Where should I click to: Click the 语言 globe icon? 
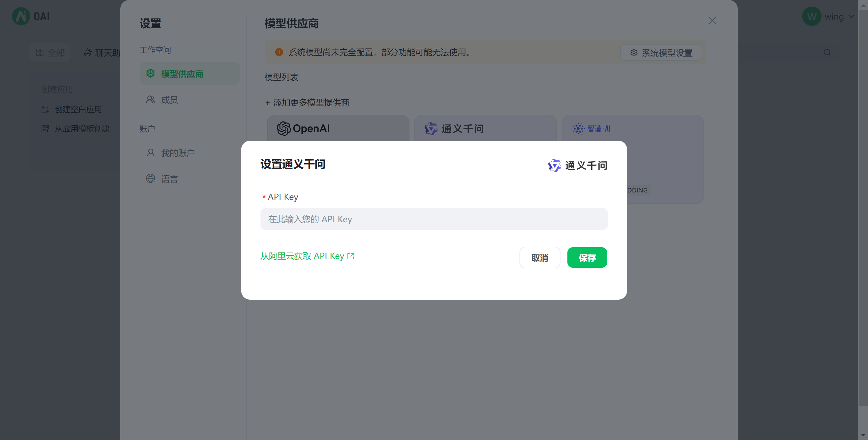click(150, 178)
